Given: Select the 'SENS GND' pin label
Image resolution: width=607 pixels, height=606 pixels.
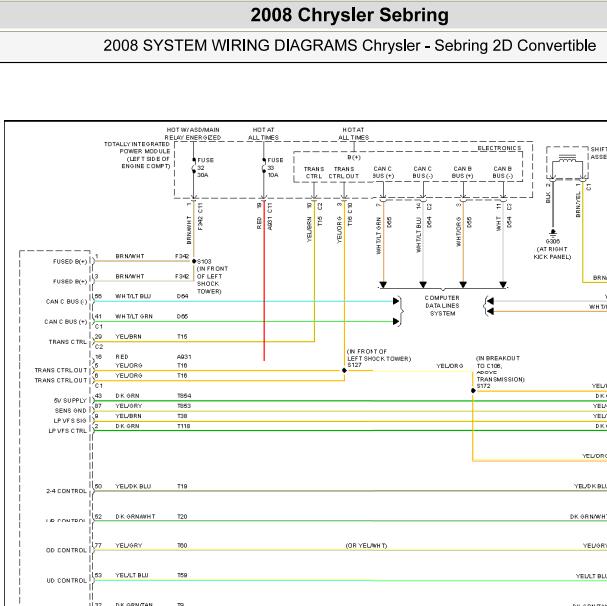Looking at the screenshot, I should tap(70, 410).
